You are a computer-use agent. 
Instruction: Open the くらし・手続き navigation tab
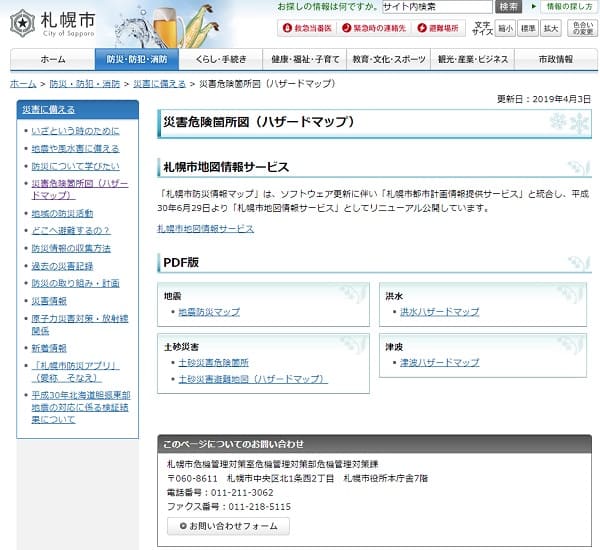[x=221, y=59]
